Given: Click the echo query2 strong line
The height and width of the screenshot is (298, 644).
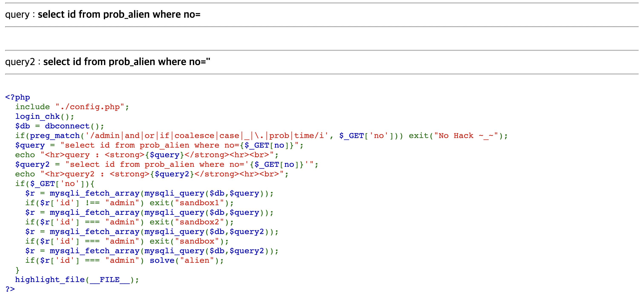Looking at the screenshot, I should [x=151, y=174].
